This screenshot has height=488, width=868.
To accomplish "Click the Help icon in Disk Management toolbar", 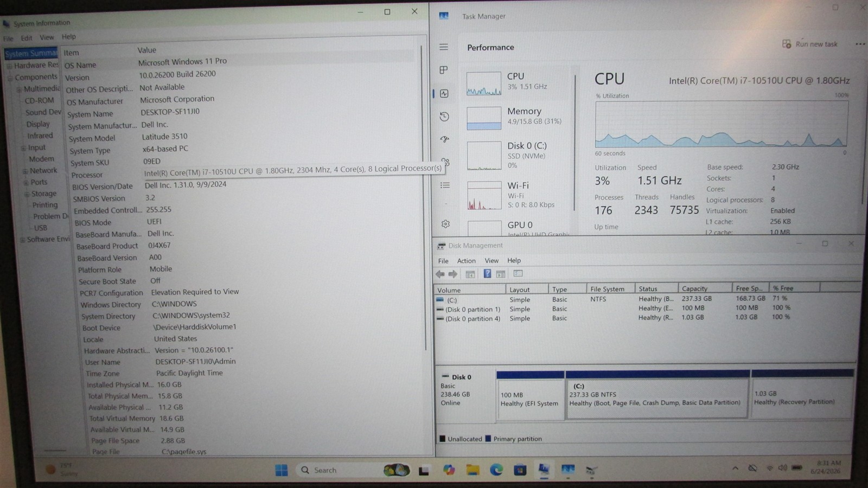I will pos(487,274).
